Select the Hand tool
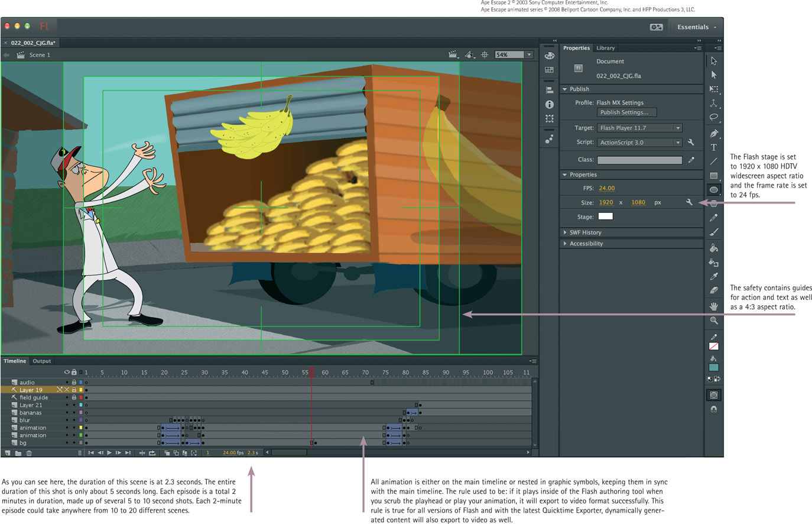Viewport: 812px width, 524px height. pyautogui.click(x=714, y=306)
